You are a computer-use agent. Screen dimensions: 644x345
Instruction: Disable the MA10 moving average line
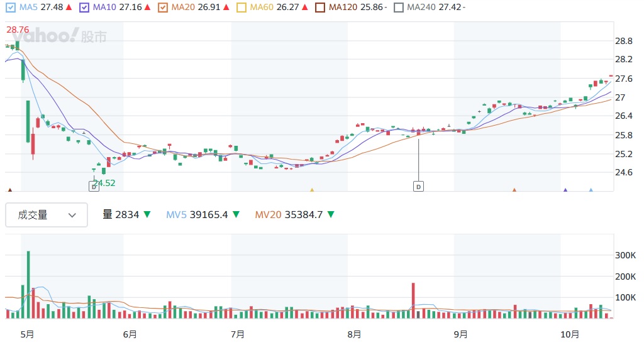coord(85,8)
